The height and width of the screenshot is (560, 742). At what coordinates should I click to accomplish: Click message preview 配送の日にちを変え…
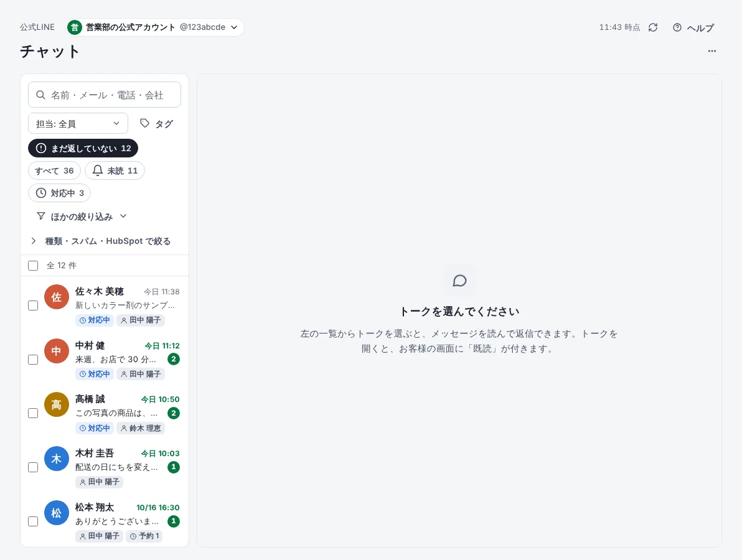(116, 467)
